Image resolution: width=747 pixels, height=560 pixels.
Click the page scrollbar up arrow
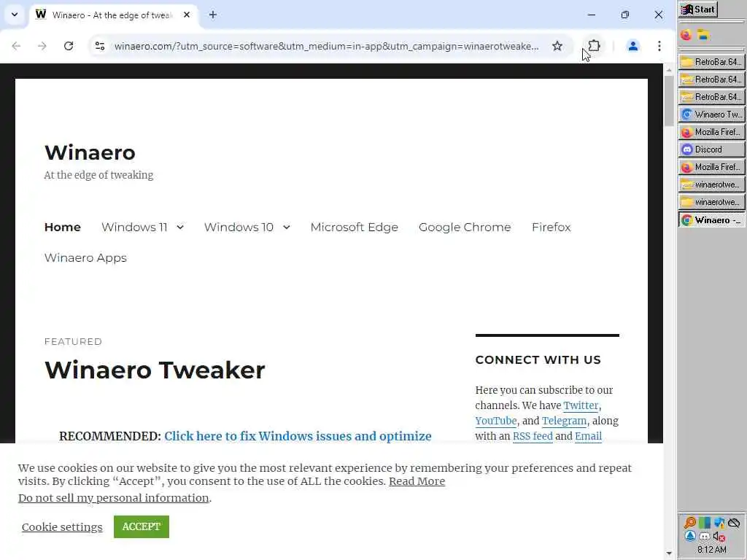point(669,70)
